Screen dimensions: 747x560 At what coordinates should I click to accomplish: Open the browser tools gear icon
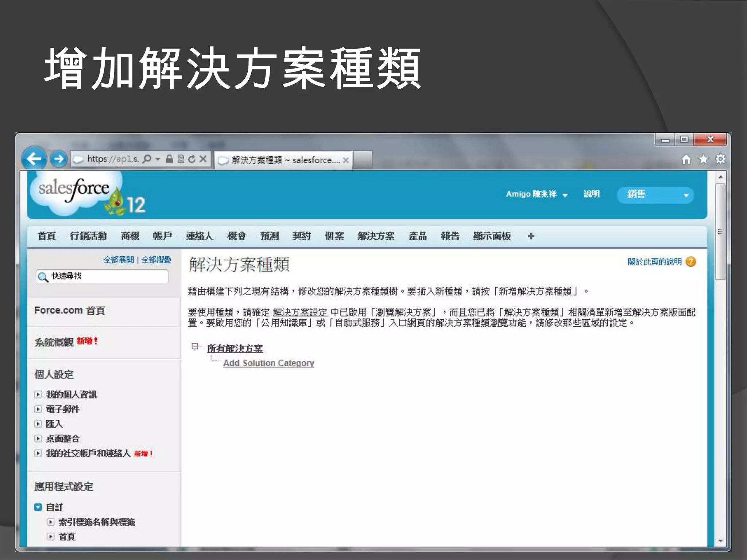[x=720, y=159]
